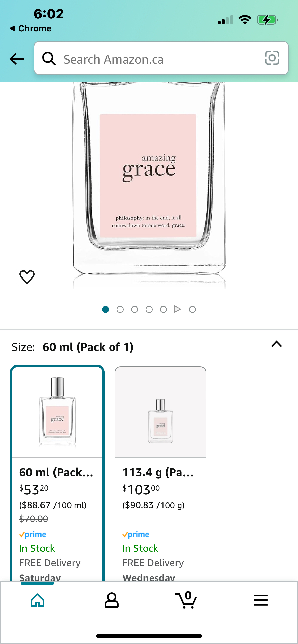Open the Home tab in bottom bar

[37, 600]
